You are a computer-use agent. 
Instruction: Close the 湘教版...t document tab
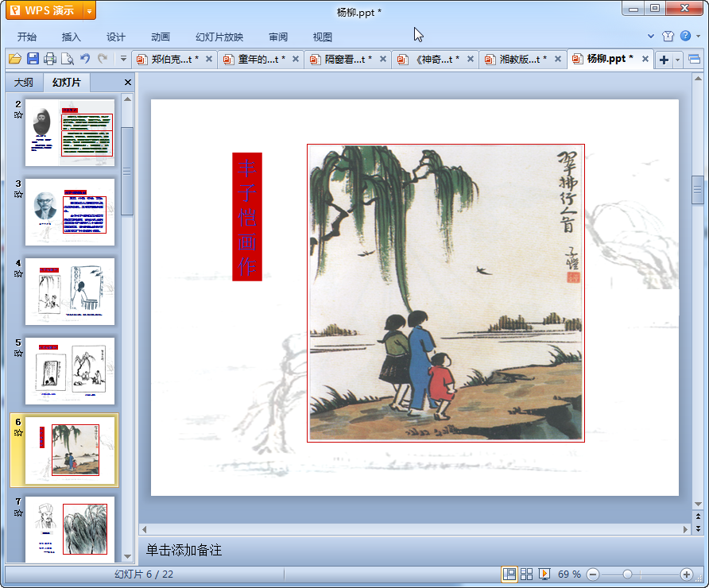pos(558,59)
